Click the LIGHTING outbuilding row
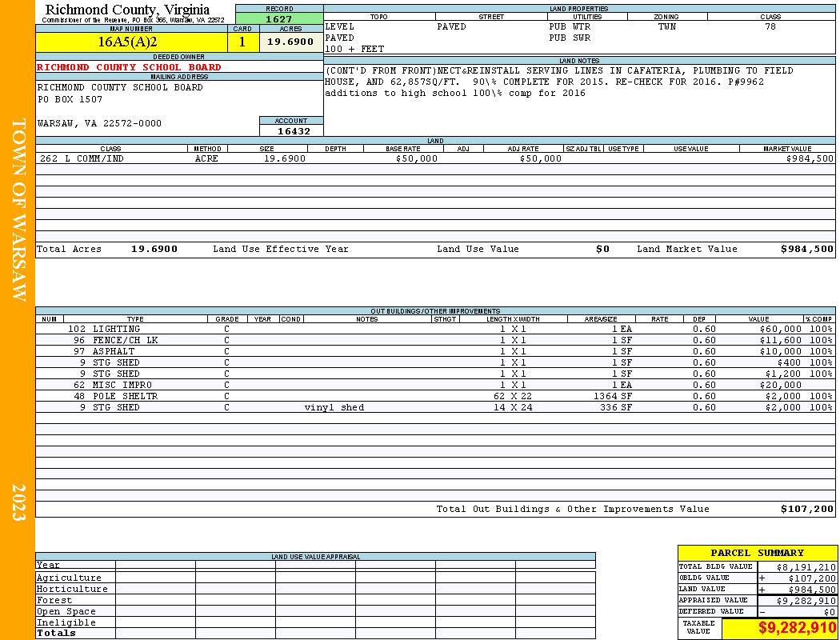The height and width of the screenshot is (640, 840). [x=435, y=329]
